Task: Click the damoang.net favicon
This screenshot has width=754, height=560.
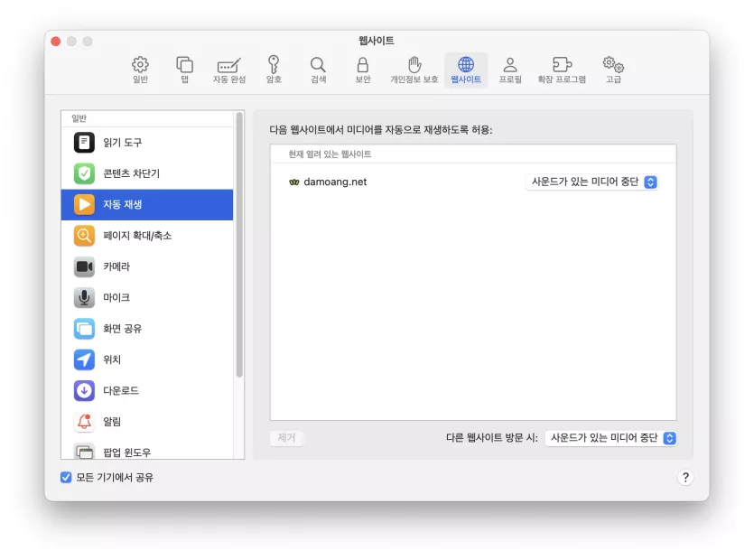Action: click(x=293, y=182)
